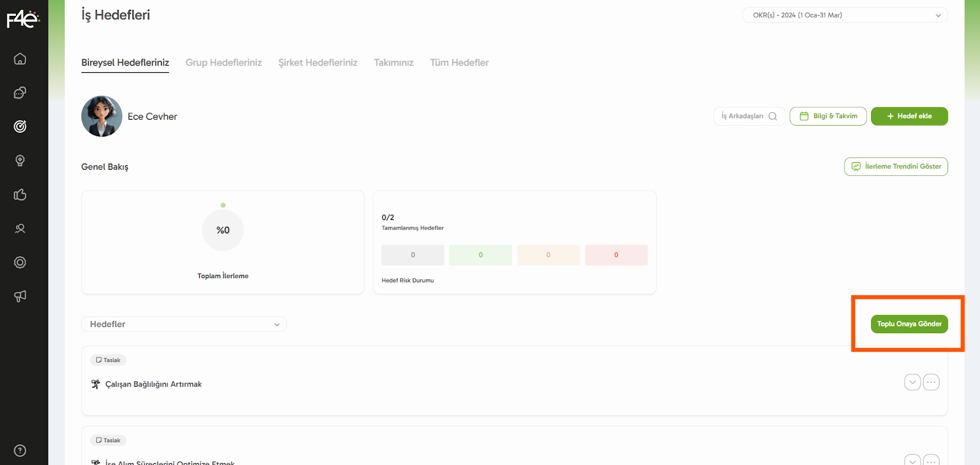Open the thumbs-up sidebar icon
Image resolution: width=980 pixels, height=465 pixels.
(x=20, y=195)
